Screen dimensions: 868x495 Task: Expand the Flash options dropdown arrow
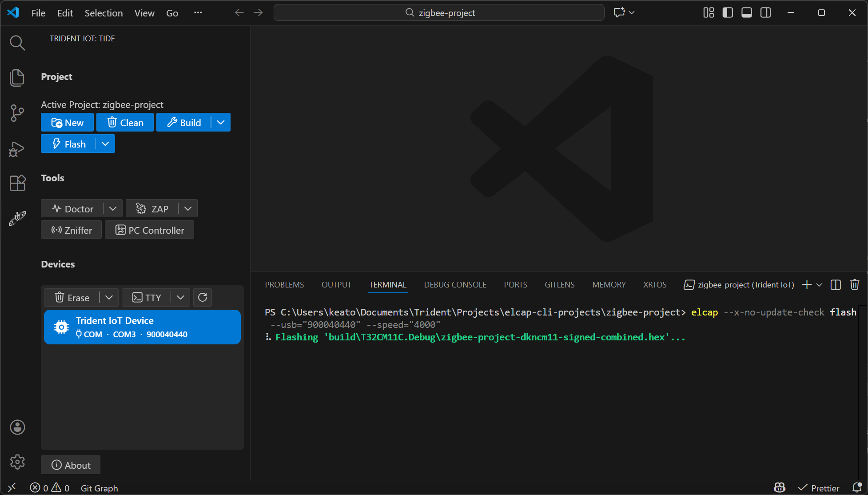click(x=105, y=144)
